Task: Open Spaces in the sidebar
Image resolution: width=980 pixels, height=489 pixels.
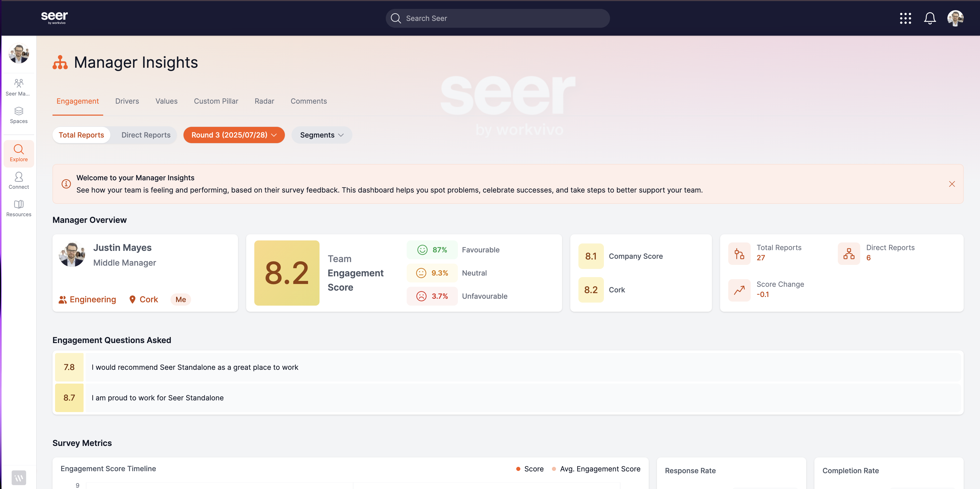Action: pyautogui.click(x=19, y=115)
